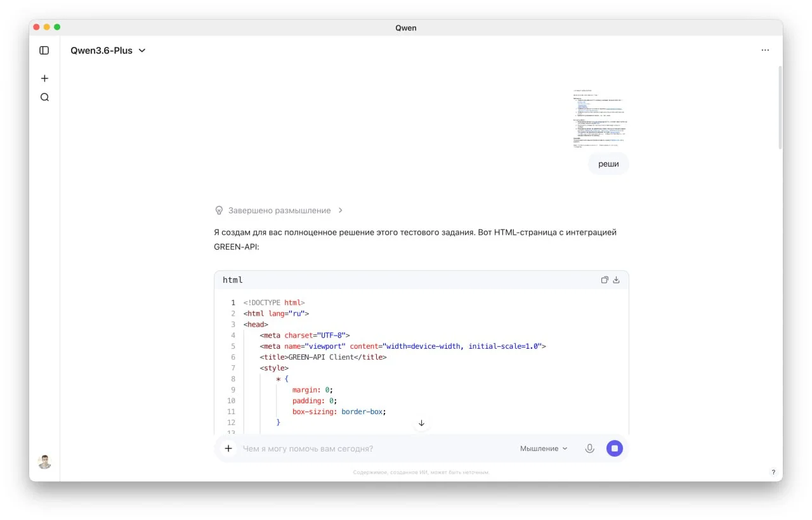Open the Qwen3.6-Plus model dropdown
The height and width of the screenshot is (520, 812).
pos(108,51)
